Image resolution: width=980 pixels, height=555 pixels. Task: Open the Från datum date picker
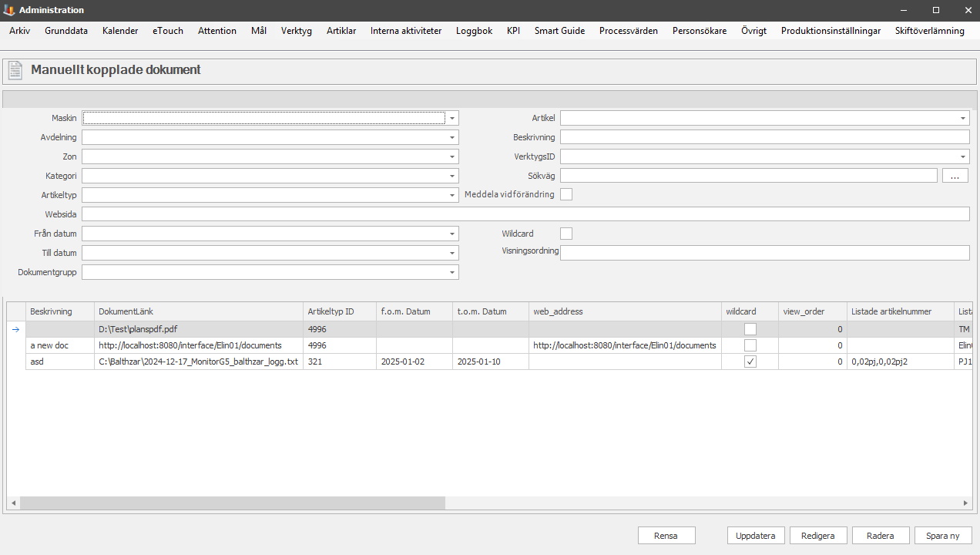452,234
